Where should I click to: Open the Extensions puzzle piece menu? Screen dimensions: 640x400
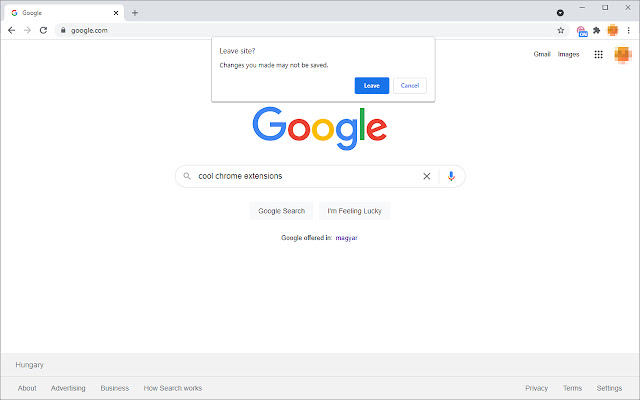tap(597, 30)
